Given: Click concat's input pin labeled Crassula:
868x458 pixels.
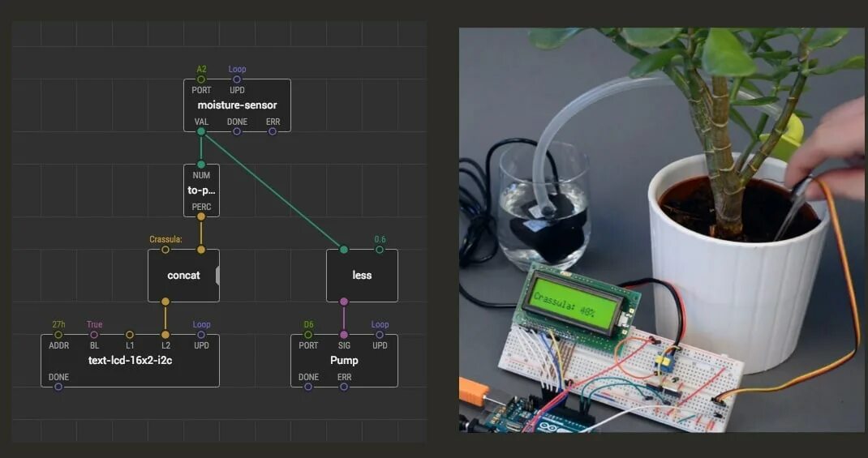Looking at the screenshot, I should point(165,250).
